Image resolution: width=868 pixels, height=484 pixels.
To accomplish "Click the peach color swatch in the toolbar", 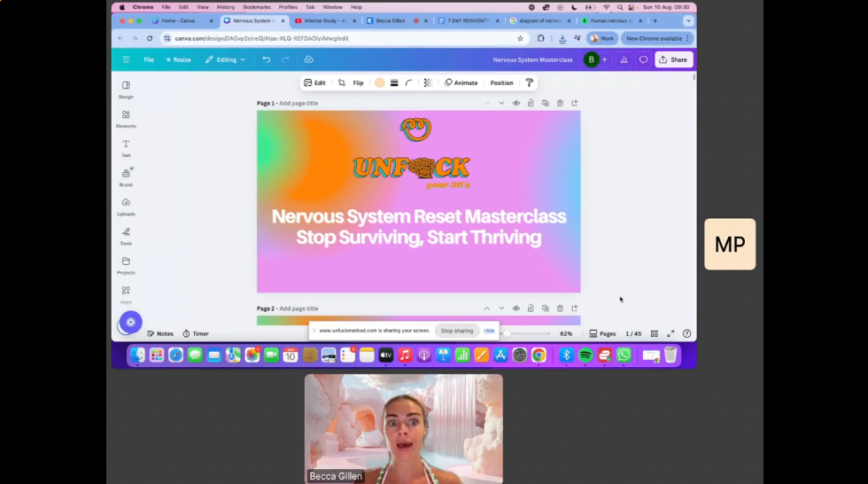I will (x=380, y=83).
